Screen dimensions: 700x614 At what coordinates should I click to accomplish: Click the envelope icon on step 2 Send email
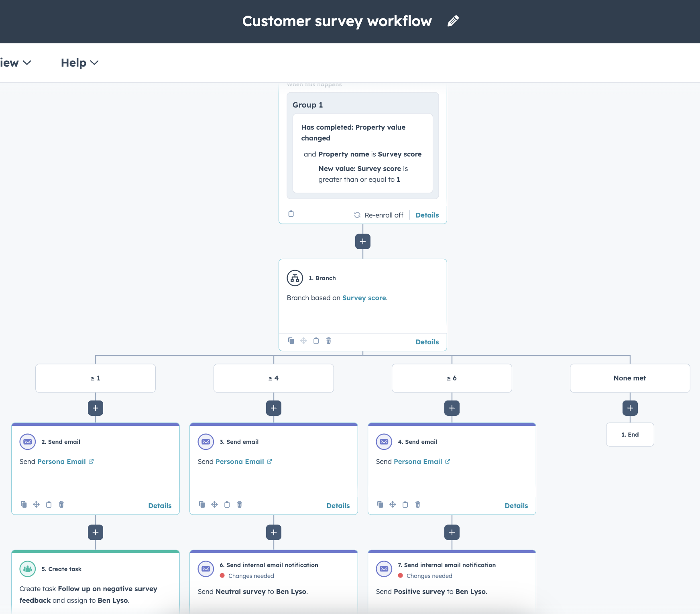27,441
